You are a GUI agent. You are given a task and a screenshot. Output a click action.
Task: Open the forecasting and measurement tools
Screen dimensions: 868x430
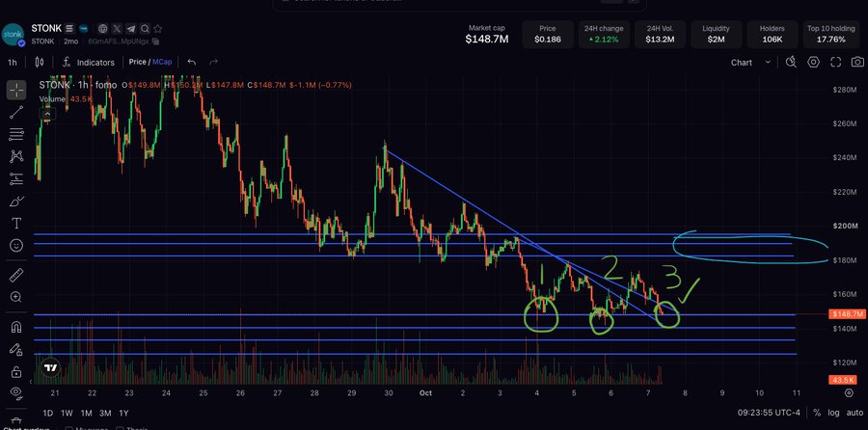(x=16, y=178)
